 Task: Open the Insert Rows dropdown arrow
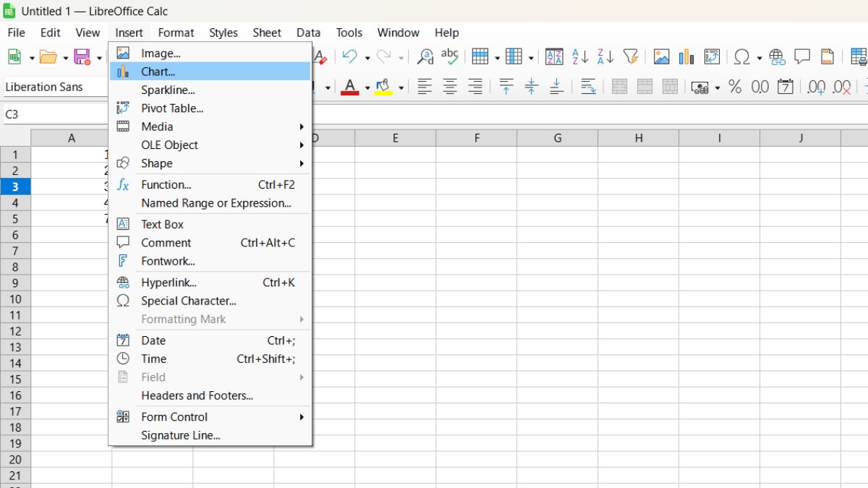(497, 57)
